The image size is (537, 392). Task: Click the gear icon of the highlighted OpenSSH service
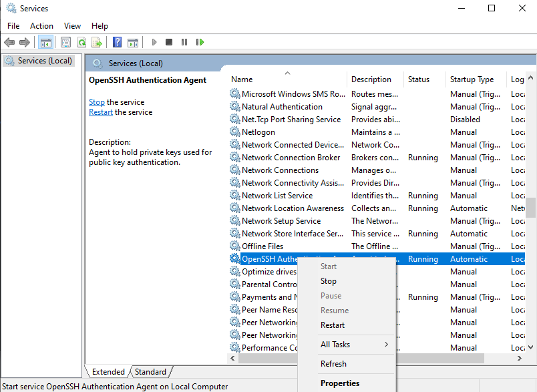[235, 258]
